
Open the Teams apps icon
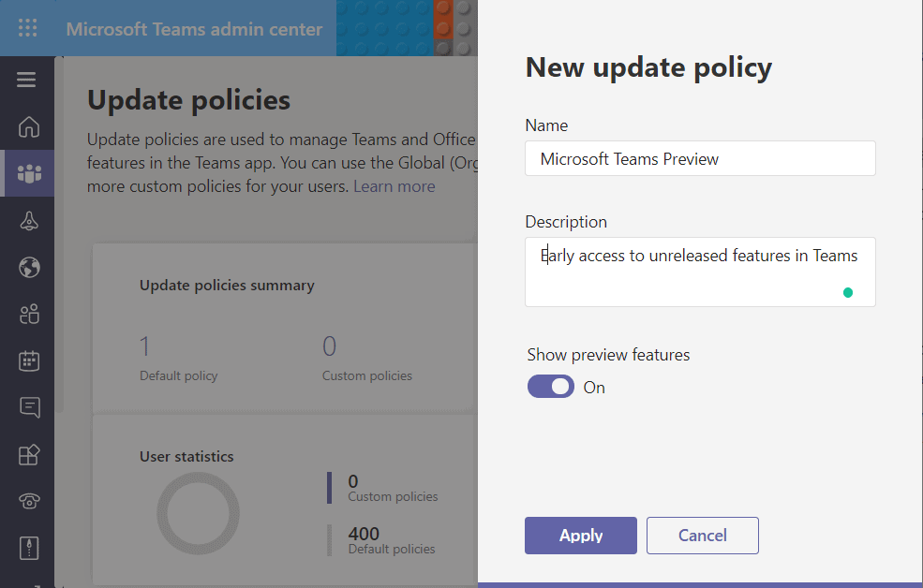(x=29, y=454)
